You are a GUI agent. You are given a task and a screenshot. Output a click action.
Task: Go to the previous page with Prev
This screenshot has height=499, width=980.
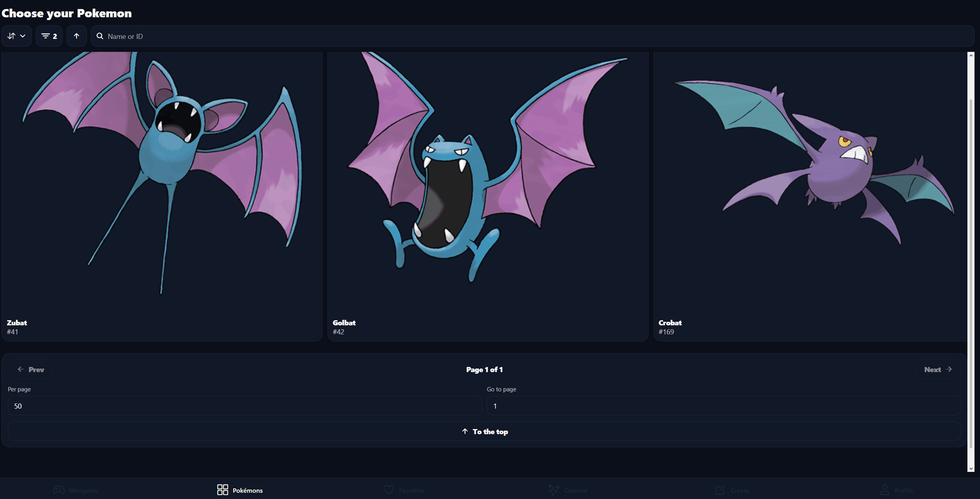pos(30,369)
